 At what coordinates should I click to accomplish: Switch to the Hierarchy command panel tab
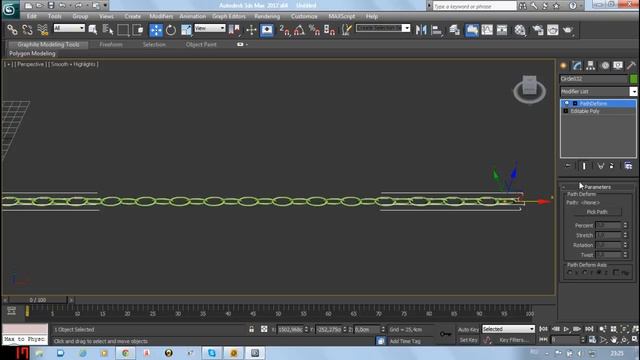590,65
